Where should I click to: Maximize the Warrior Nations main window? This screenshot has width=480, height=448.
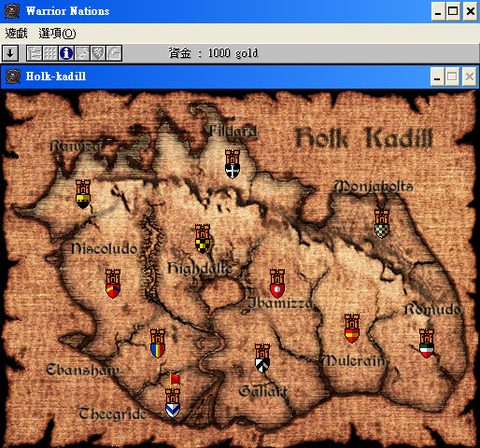453,12
